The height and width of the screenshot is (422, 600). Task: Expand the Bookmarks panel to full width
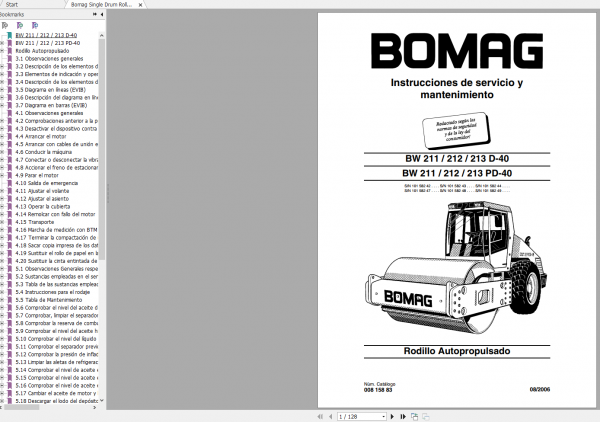(x=95, y=14)
